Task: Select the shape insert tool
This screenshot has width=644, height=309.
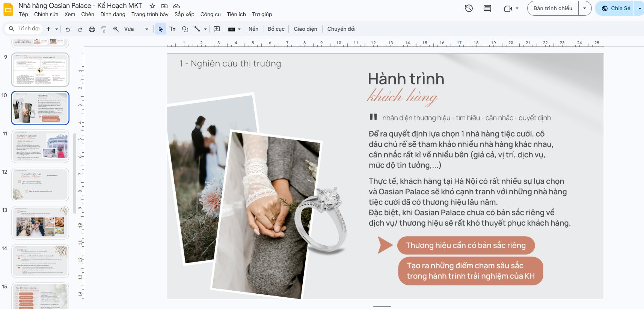Action: tap(185, 29)
